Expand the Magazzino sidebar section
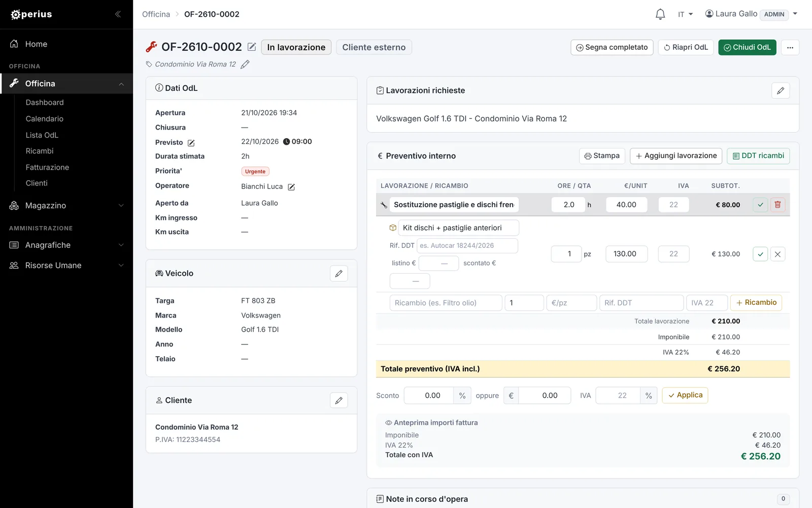Image resolution: width=812 pixels, height=508 pixels. tap(121, 206)
